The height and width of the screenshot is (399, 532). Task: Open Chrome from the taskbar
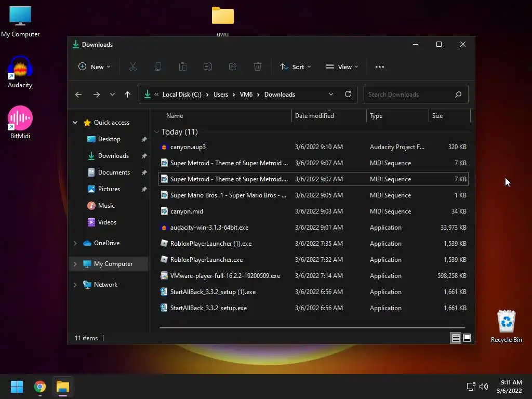(x=40, y=387)
